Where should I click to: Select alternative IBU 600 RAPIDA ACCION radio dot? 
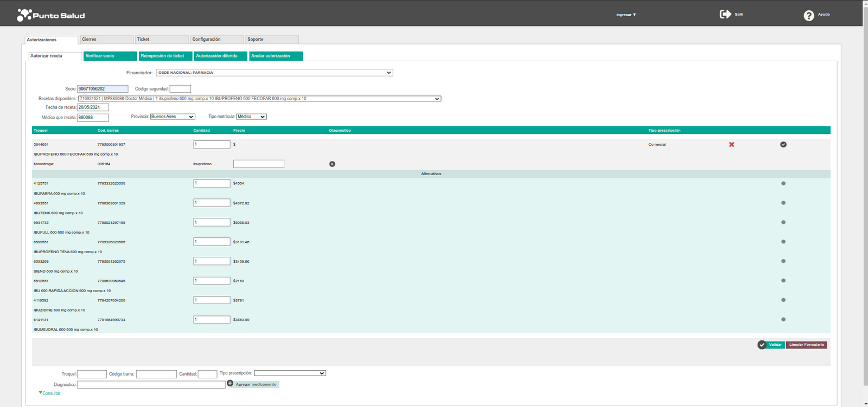point(783,281)
